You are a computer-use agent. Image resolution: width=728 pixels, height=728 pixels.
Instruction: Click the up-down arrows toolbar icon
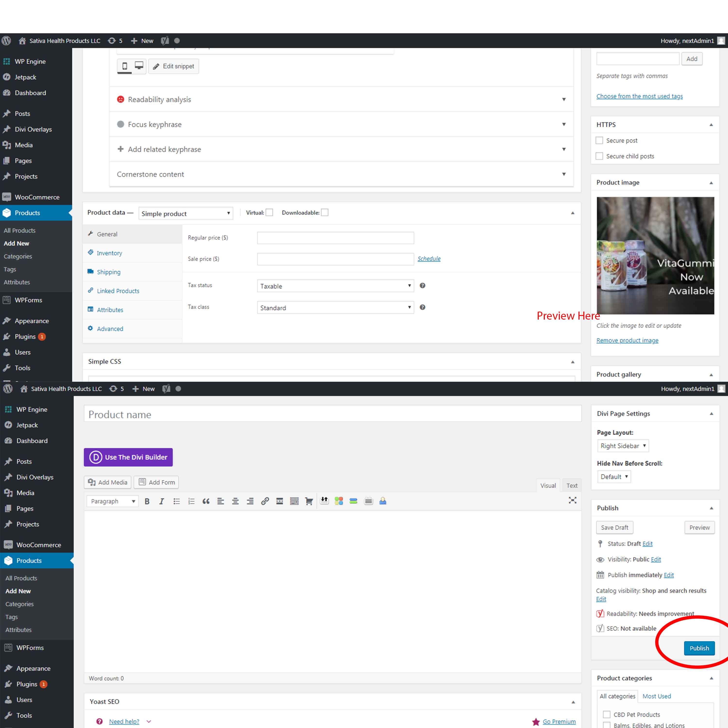[x=324, y=501]
